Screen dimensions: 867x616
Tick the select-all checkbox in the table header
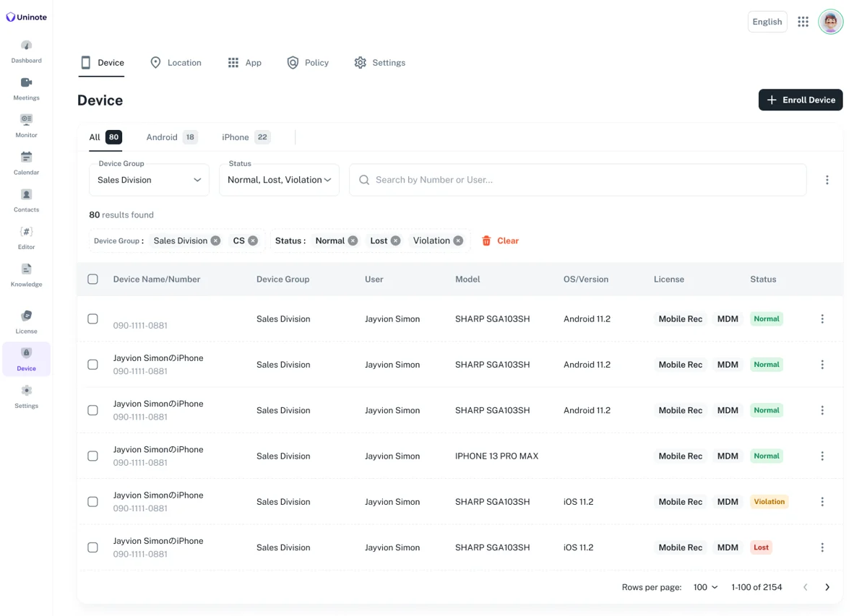(92, 279)
